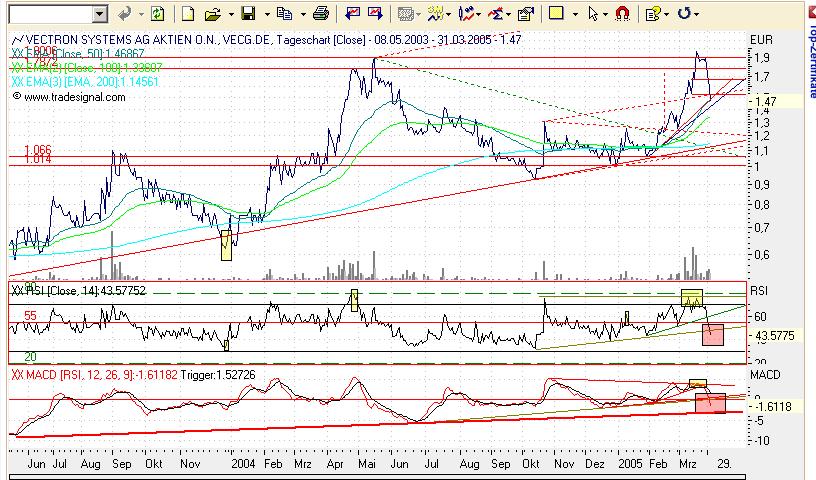Image resolution: width=816 pixels, height=480 pixels.
Task: Click the blue circular reset arrow icon
Action: click(x=684, y=14)
